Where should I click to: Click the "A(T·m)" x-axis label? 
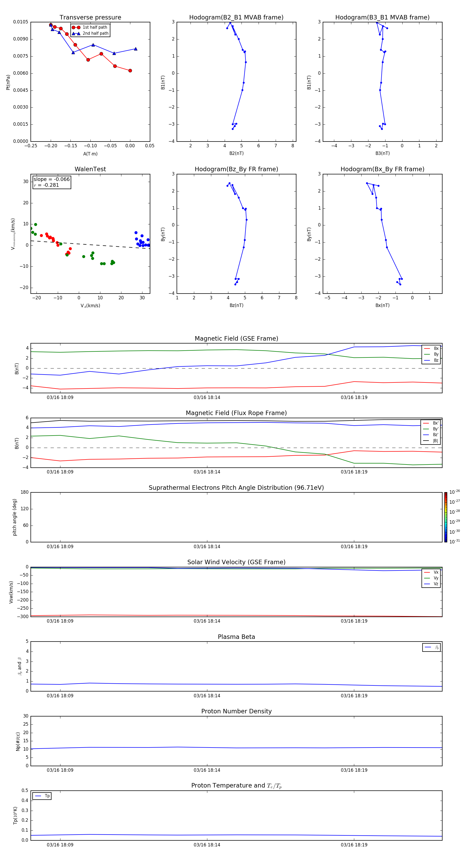(x=90, y=154)
